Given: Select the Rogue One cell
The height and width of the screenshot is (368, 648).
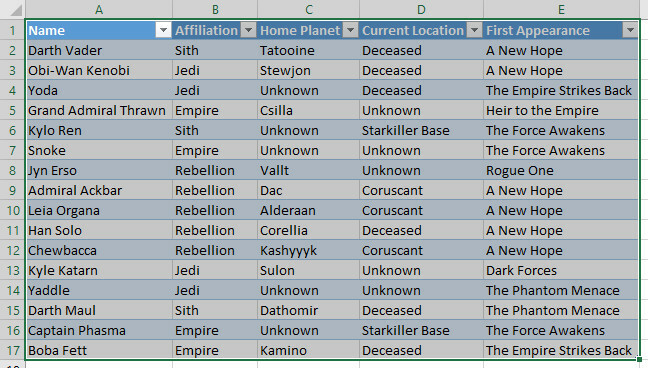Looking at the screenshot, I should click(561, 170).
